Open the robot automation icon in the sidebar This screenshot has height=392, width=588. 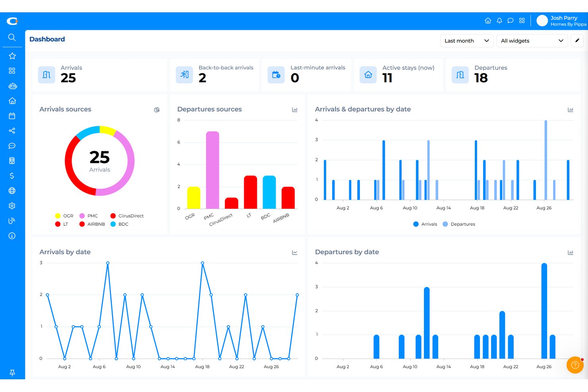click(x=12, y=86)
